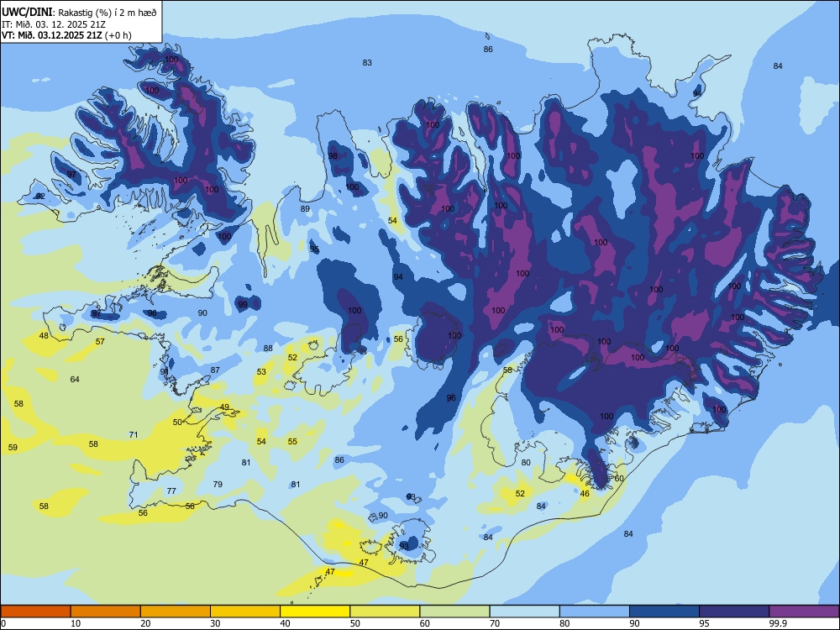
Task: Click the value 87 near the west coast
Action: click(215, 370)
